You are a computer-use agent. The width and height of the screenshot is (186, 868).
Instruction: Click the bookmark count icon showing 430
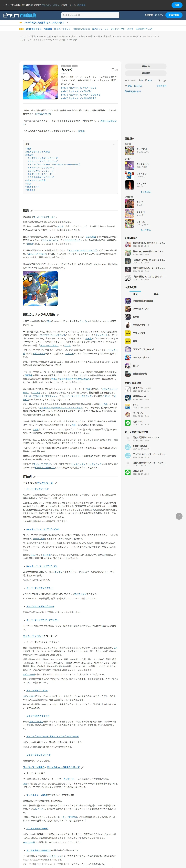click(146, 80)
